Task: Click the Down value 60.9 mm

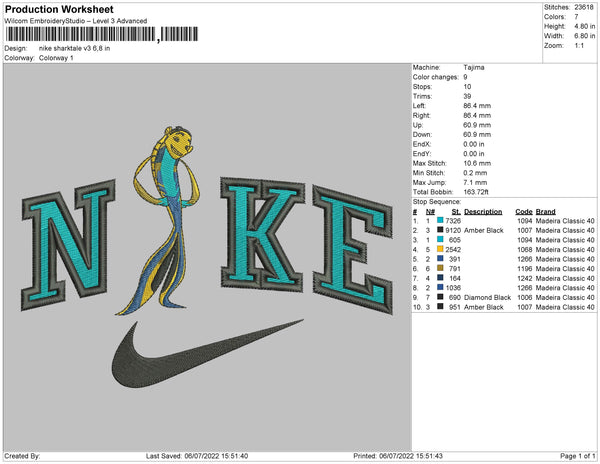Action: [x=477, y=135]
